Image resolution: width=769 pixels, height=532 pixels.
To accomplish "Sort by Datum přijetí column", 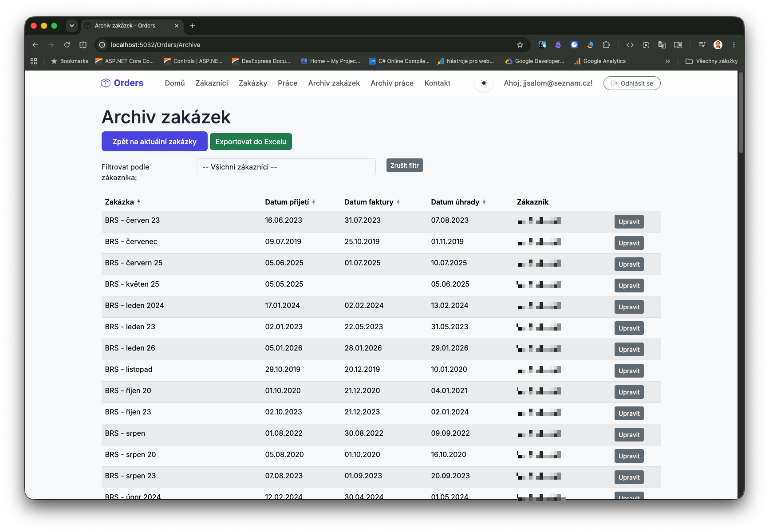I will click(x=290, y=202).
